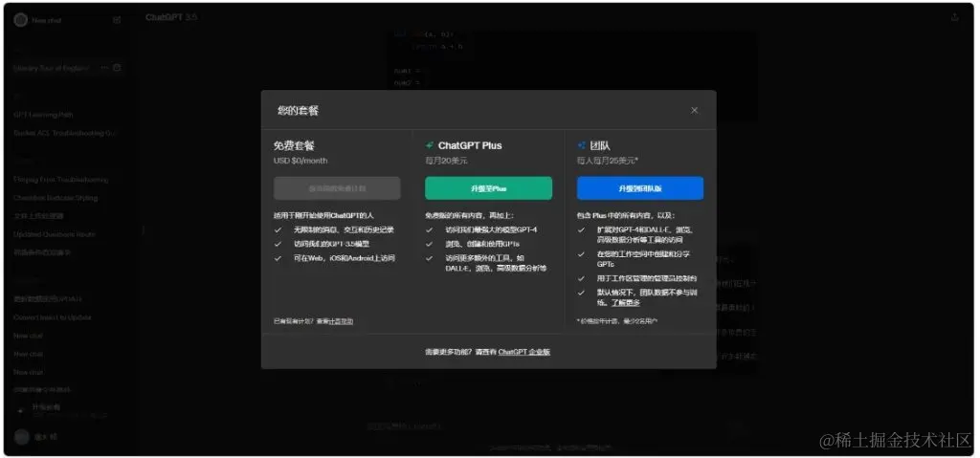
Task: Click the green sparkle icon beside ChatGPT Plus
Action: 430,145
